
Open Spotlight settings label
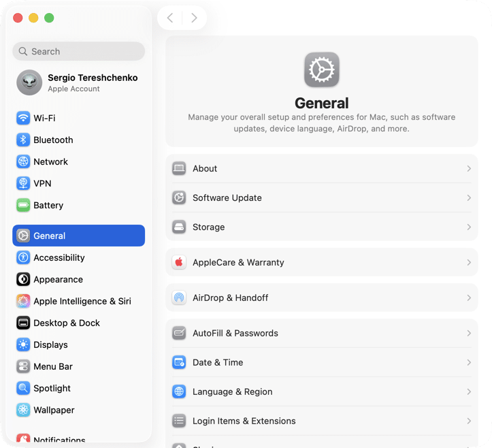pos(52,388)
